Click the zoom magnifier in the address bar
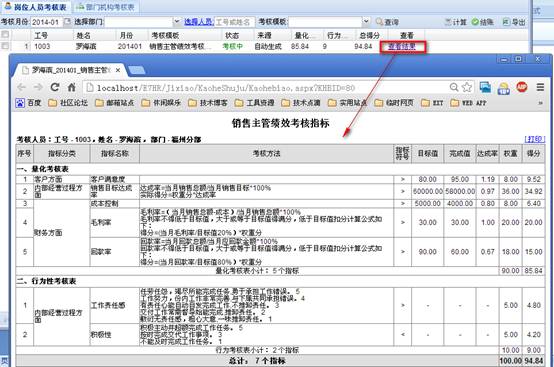Viewport: 554px width, 367px height. 454,87
